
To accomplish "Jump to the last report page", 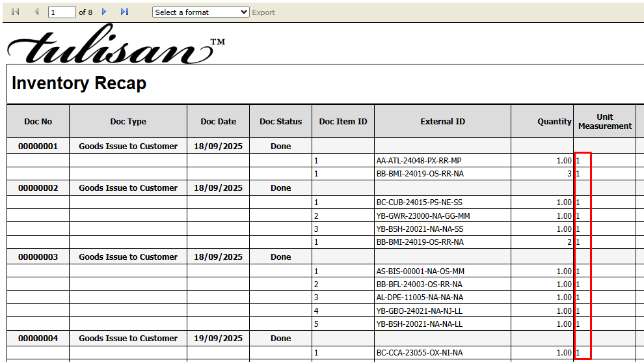I will (125, 12).
